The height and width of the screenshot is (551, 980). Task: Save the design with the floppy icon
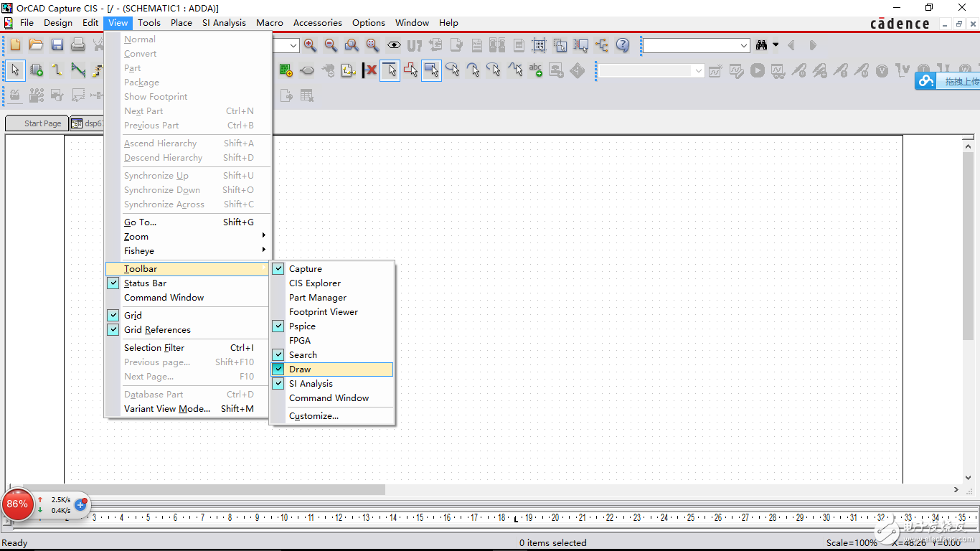pos(57,45)
